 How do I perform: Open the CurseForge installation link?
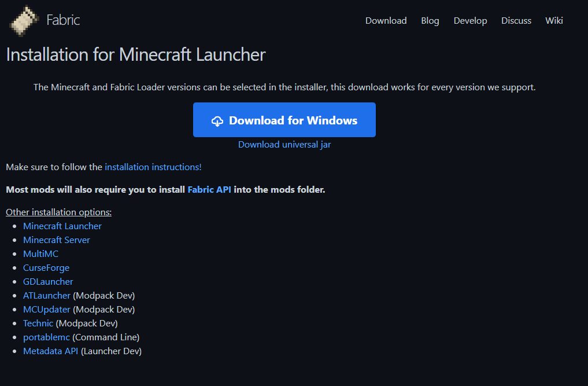coord(46,268)
